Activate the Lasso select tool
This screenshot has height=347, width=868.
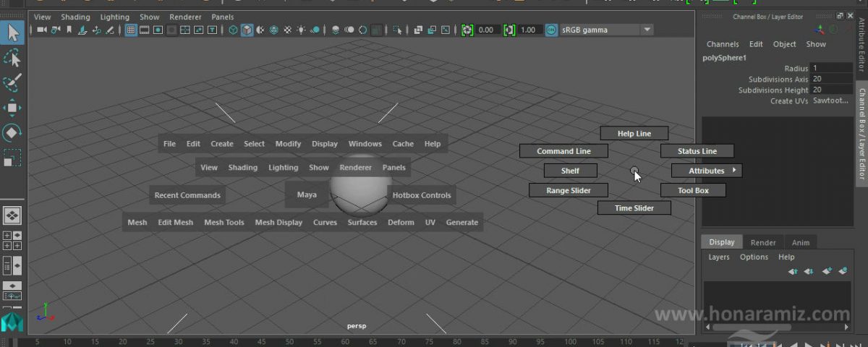12,57
